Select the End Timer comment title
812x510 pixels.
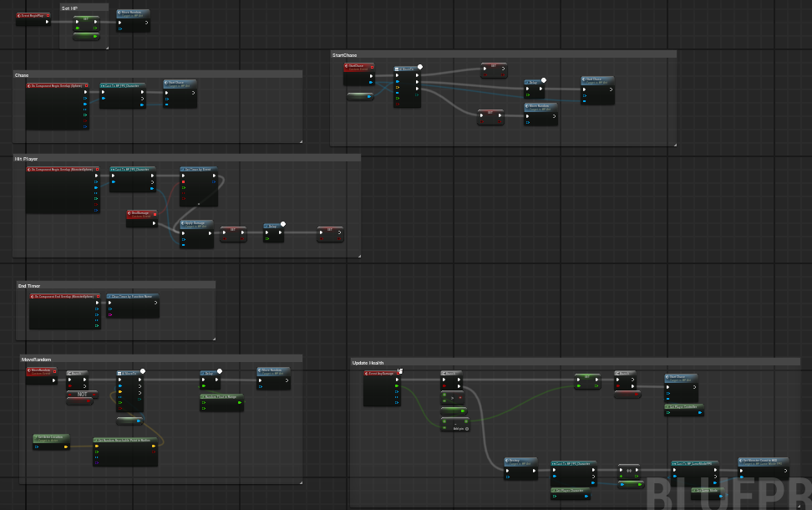coord(29,286)
